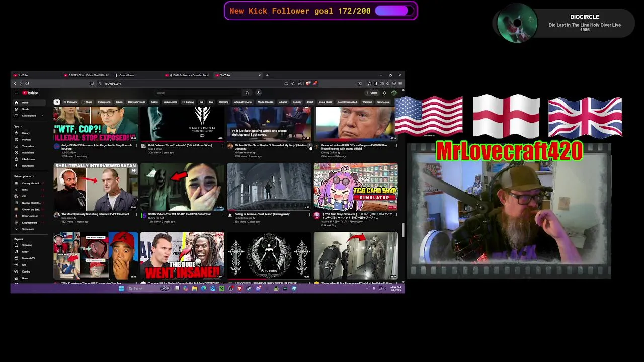Open Watch later in sidebar
This screenshot has height=362, width=644.
tap(29, 153)
